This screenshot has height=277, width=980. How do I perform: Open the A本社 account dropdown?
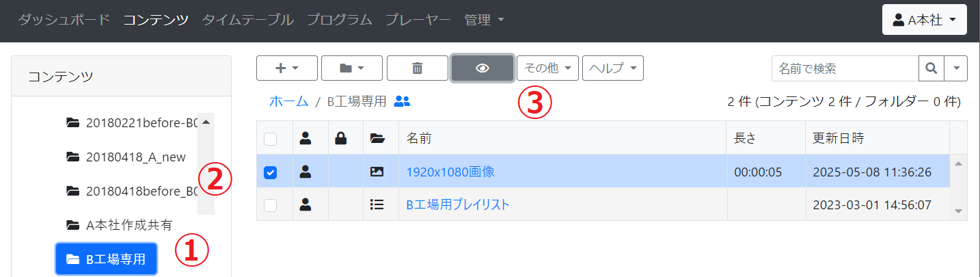pyautogui.click(x=925, y=21)
